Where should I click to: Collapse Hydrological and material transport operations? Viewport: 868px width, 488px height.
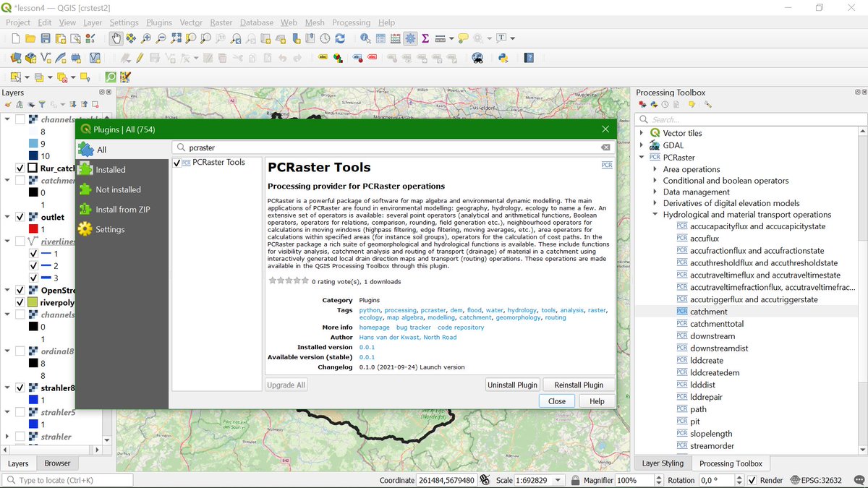(655, 215)
